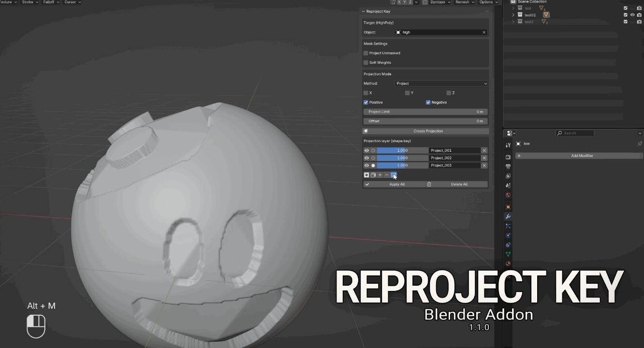The width and height of the screenshot is (644, 348).
Task: Delete the Project_003 layer with its X
Action: click(x=484, y=165)
